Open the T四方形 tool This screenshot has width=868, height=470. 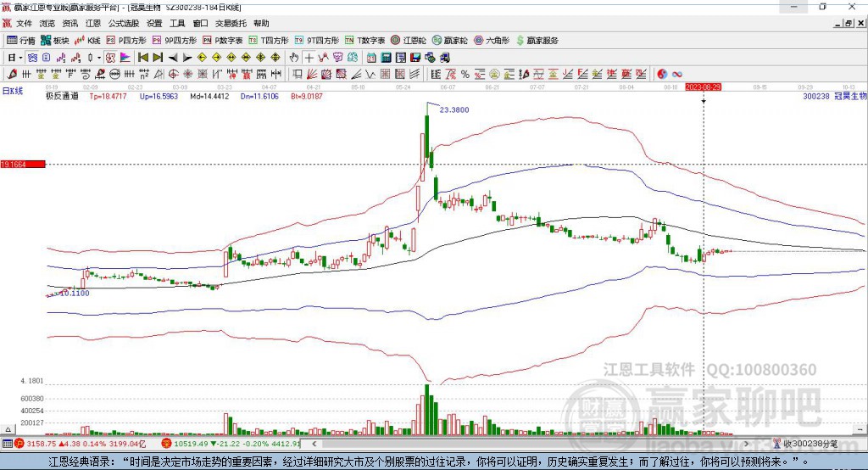269,41
